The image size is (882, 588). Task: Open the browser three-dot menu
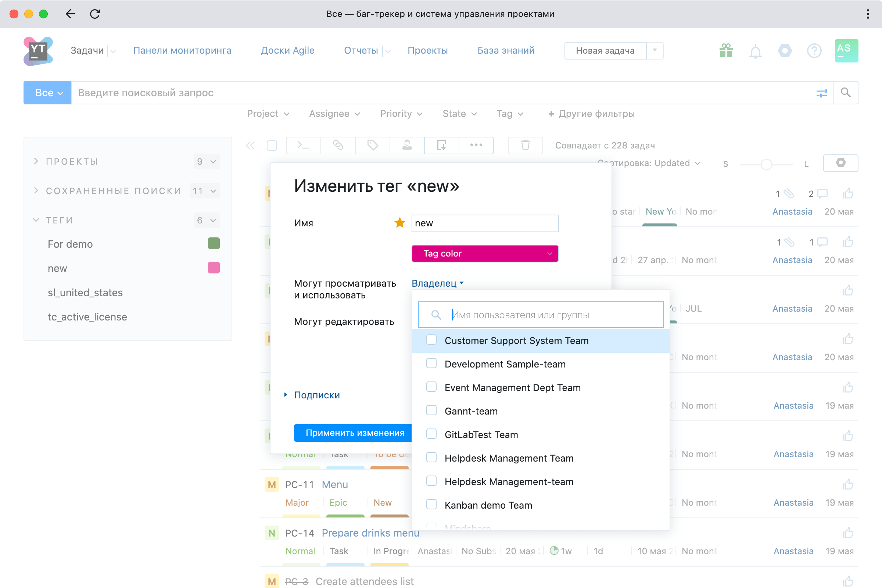(x=868, y=14)
